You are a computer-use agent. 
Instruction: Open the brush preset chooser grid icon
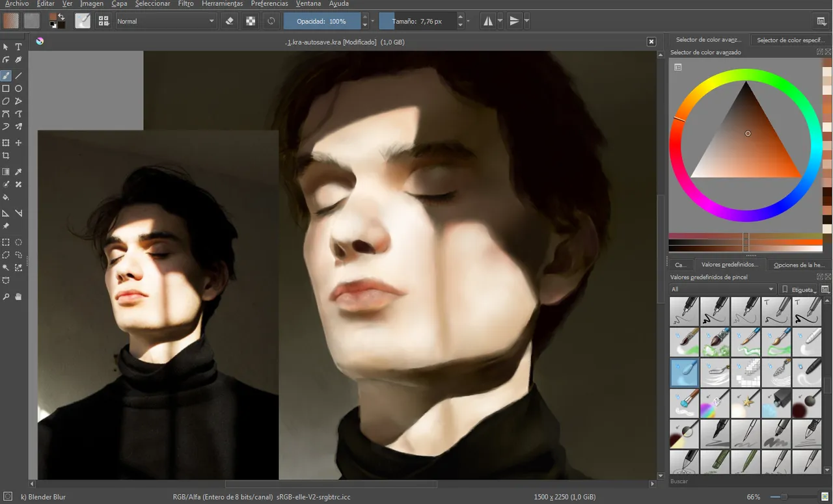point(103,21)
